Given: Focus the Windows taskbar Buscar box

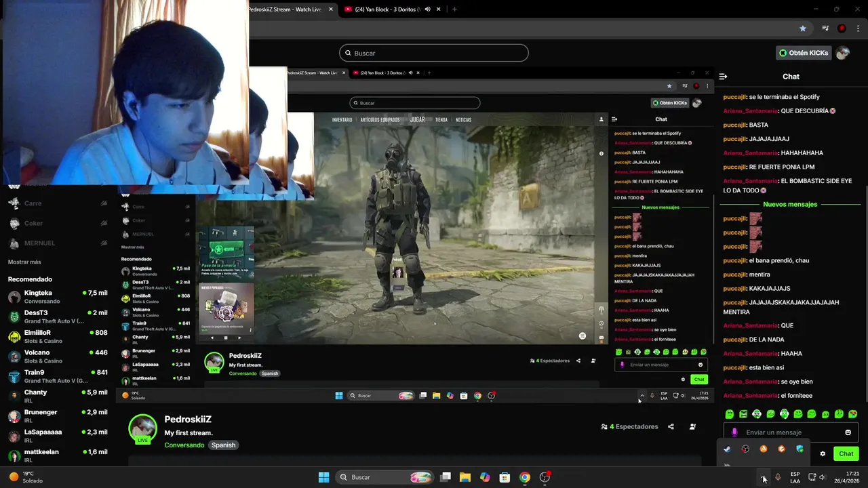Looking at the screenshot, I should [x=384, y=477].
